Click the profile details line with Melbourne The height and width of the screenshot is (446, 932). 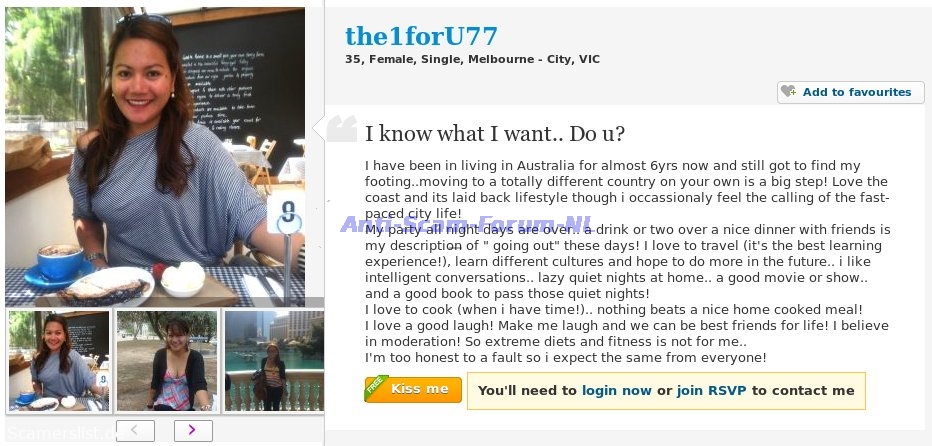(x=473, y=59)
